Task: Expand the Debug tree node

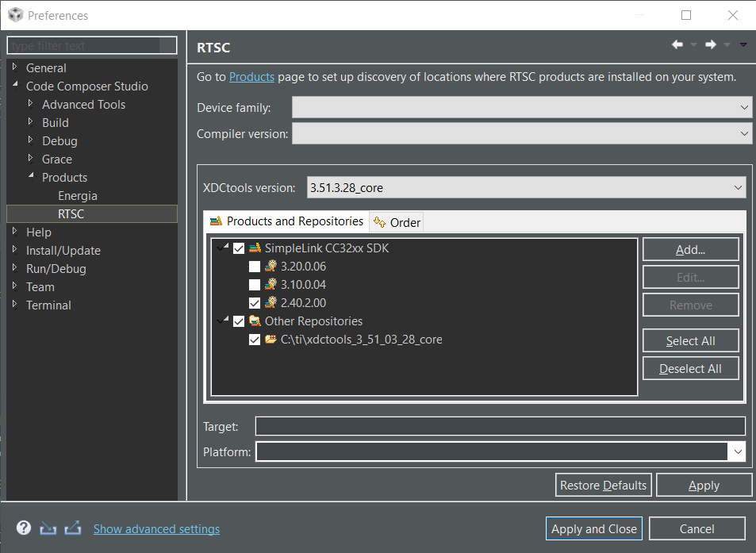Action: 30,140
